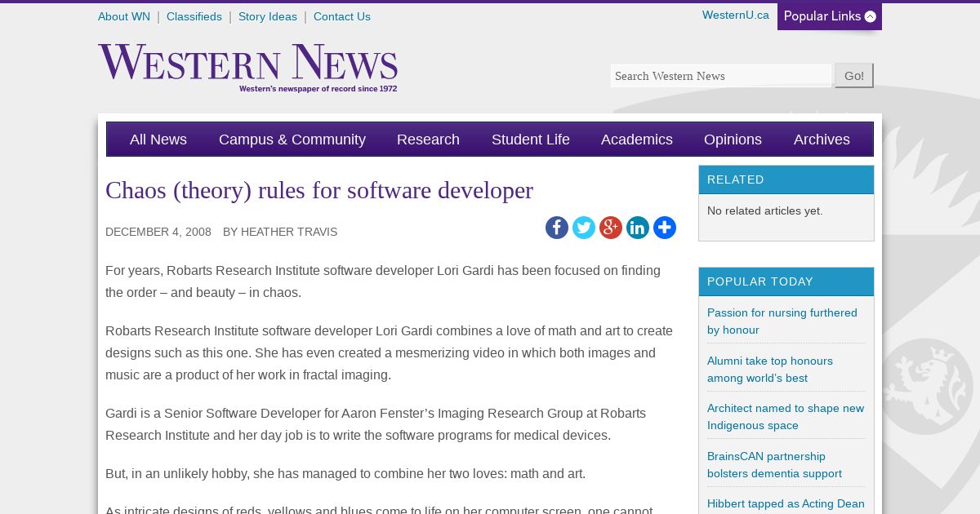
Task: Open BrainsCAN partnership bolsters dementia support
Action: coord(774,465)
